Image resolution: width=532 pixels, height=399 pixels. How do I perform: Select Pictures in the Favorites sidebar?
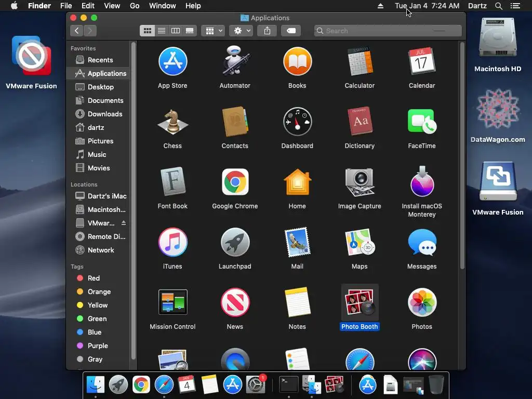coord(98,141)
